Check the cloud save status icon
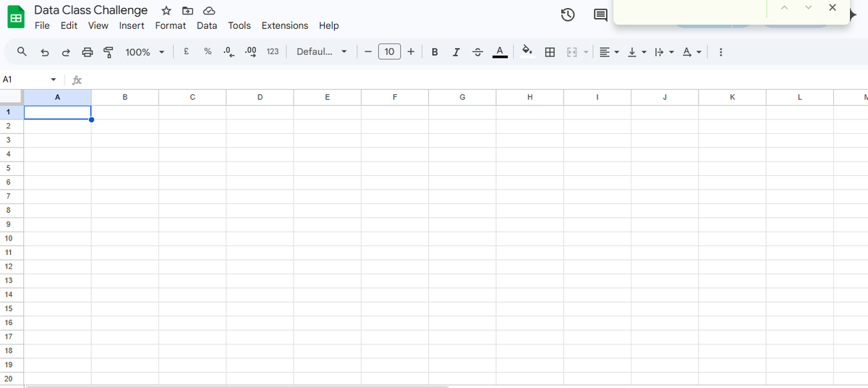 click(x=209, y=11)
